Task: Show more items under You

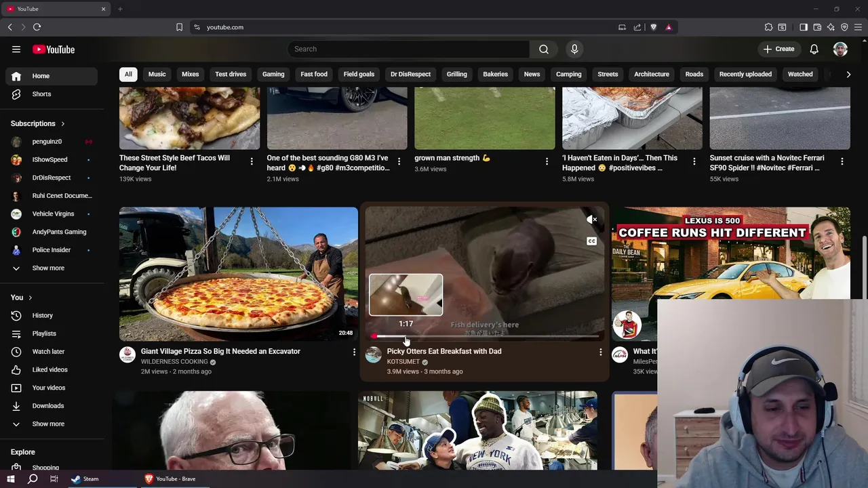Action: click(x=52, y=424)
